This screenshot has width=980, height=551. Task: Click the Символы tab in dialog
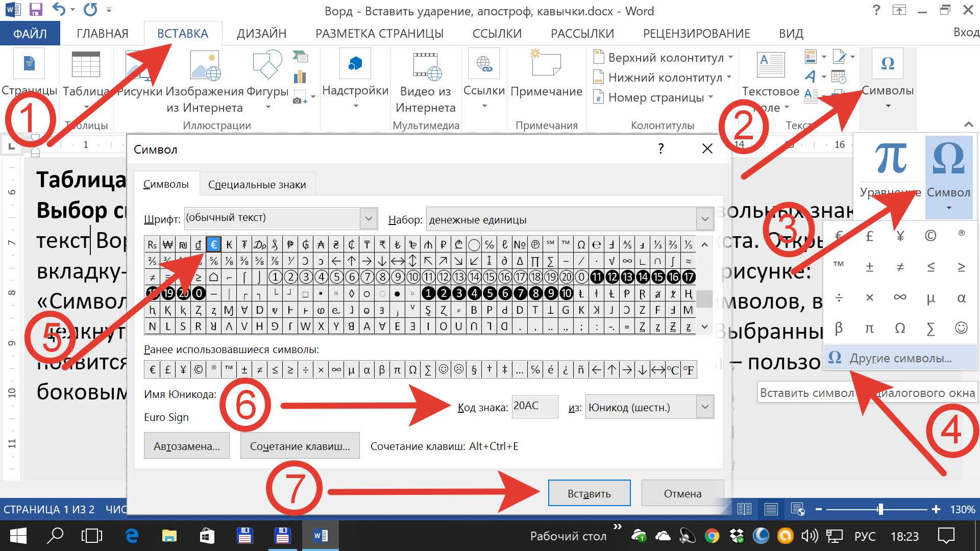(167, 184)
